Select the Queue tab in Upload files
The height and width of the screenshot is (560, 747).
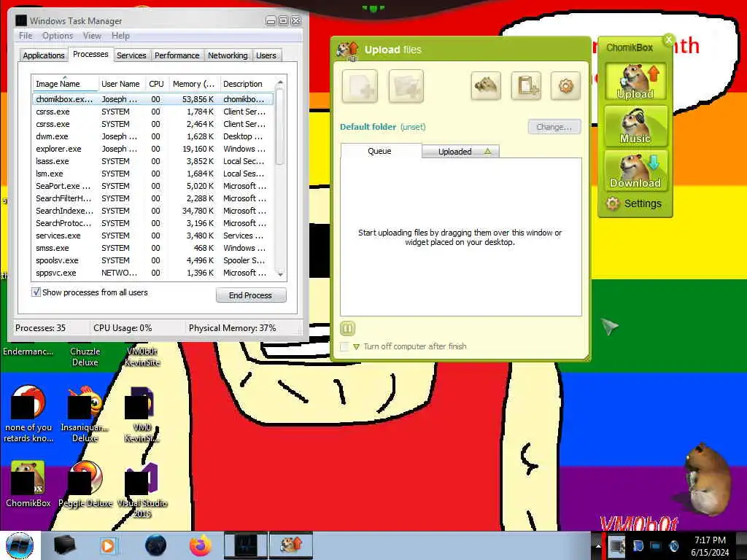pyautogui.click(x=379, y=151)
